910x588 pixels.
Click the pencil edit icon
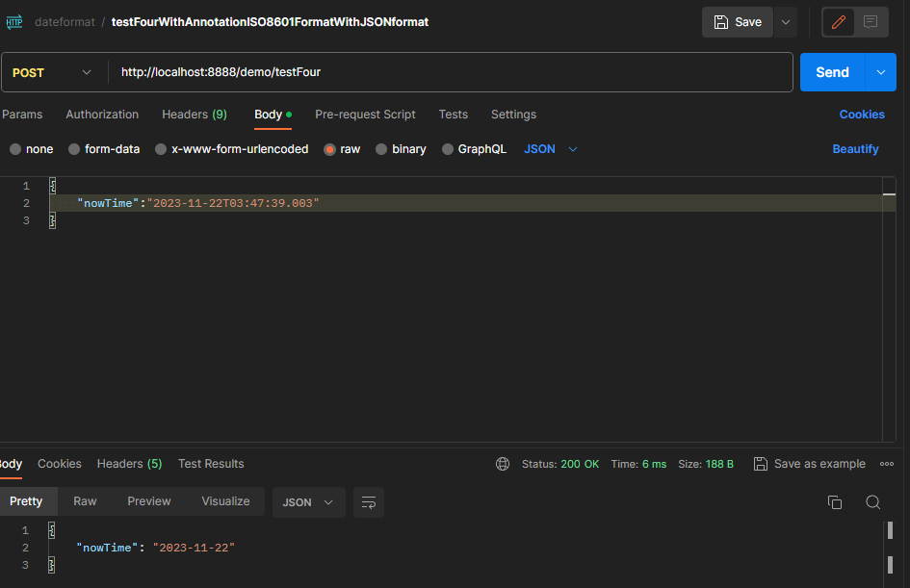tap(838, 22)
